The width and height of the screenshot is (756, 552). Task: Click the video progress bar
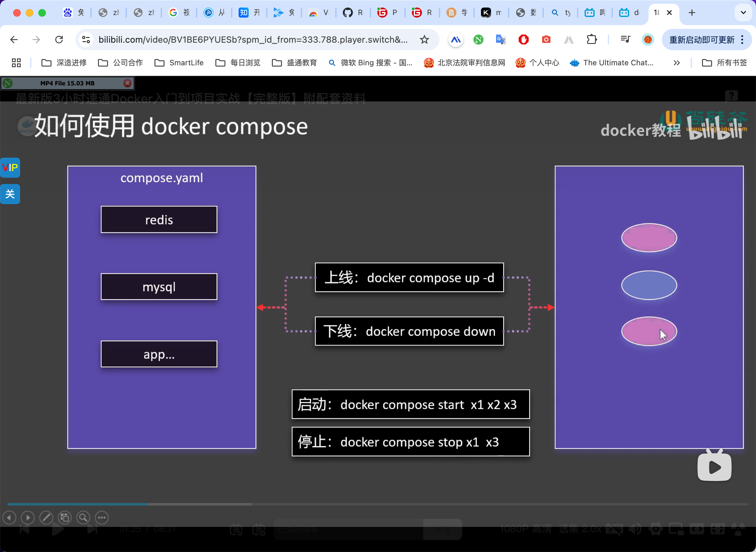tap(377, 504)
